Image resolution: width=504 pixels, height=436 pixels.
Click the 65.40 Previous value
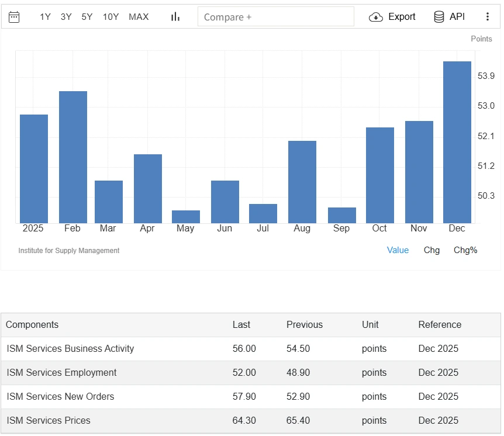tap(298, 420)
